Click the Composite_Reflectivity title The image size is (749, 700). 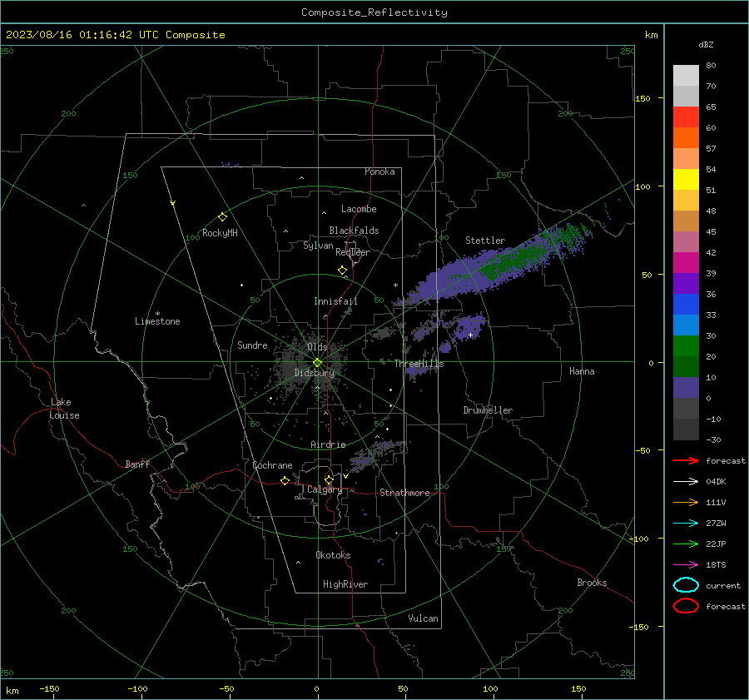click(374, 12)
